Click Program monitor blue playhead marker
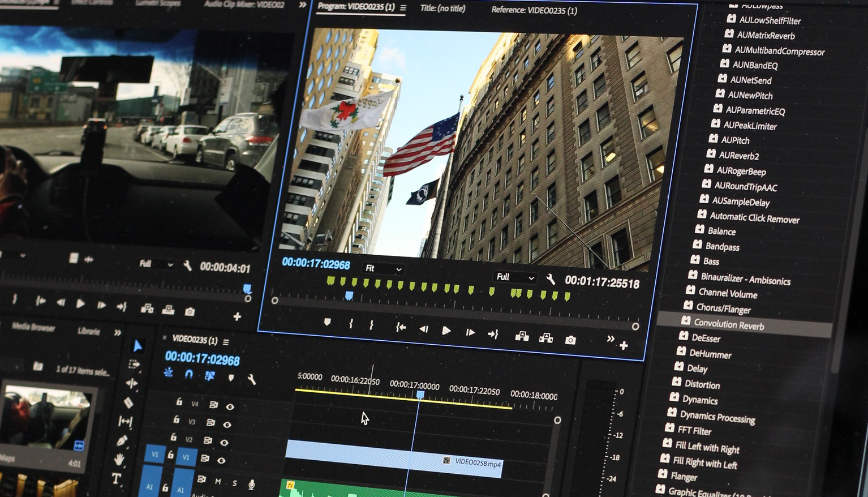This screenshot has width=868, height=497. [349, 295]
